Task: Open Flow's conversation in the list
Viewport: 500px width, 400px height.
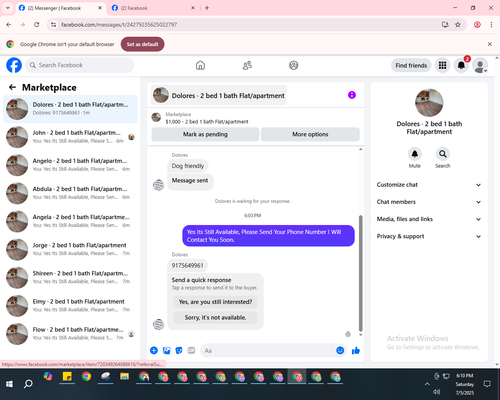Action: tap(70, 334)
